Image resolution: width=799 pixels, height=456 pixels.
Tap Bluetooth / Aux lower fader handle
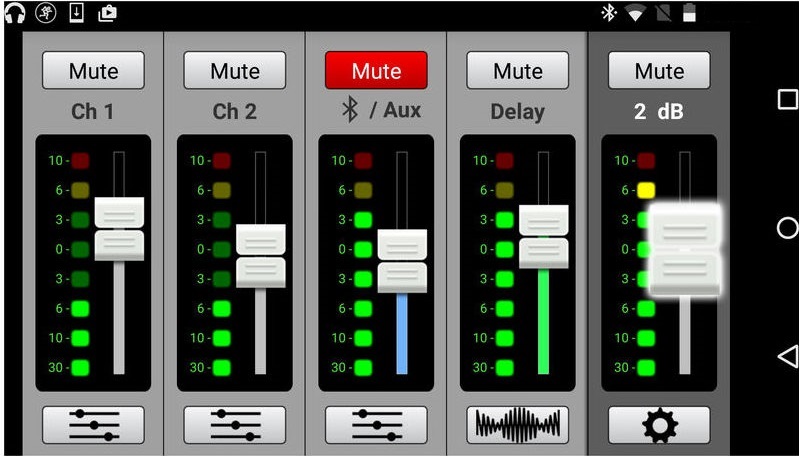[x=403, y=278]
